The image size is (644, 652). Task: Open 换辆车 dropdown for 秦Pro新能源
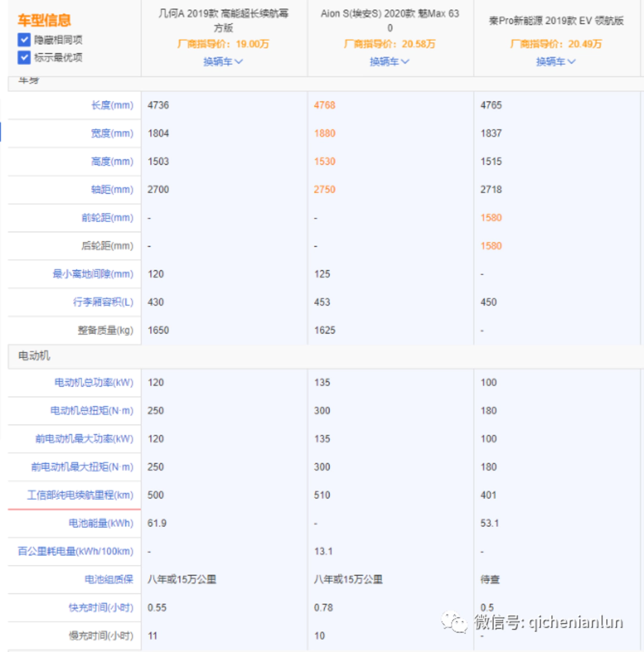tap(556, 61)
